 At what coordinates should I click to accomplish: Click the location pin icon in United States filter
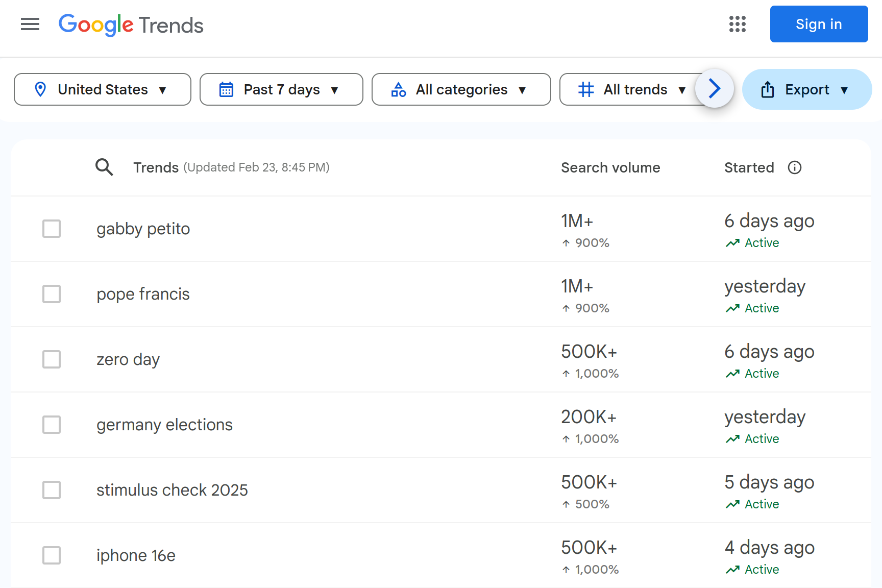pos(40,89)
